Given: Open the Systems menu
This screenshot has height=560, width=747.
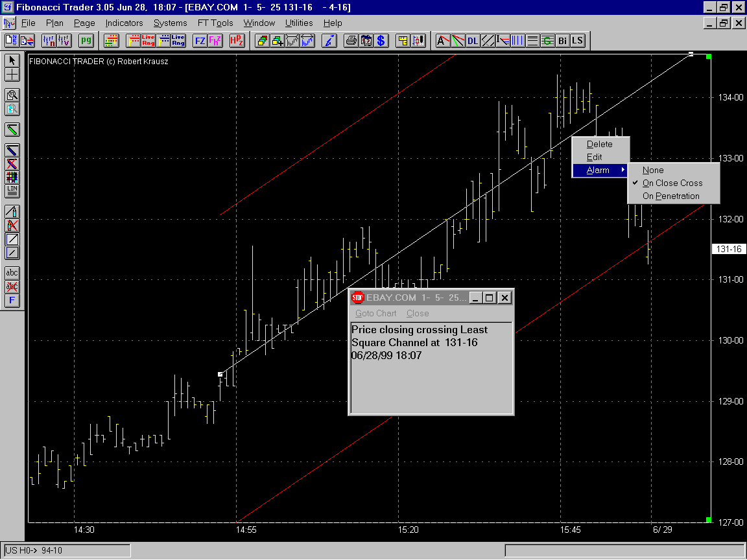Looking at the screenshot, I should [170, 23].
